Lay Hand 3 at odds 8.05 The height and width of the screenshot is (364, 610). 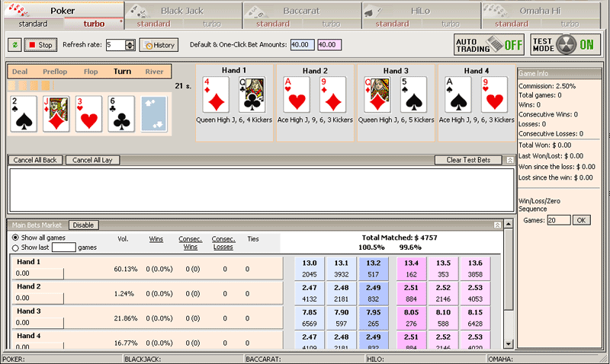[x=411, y=318]
